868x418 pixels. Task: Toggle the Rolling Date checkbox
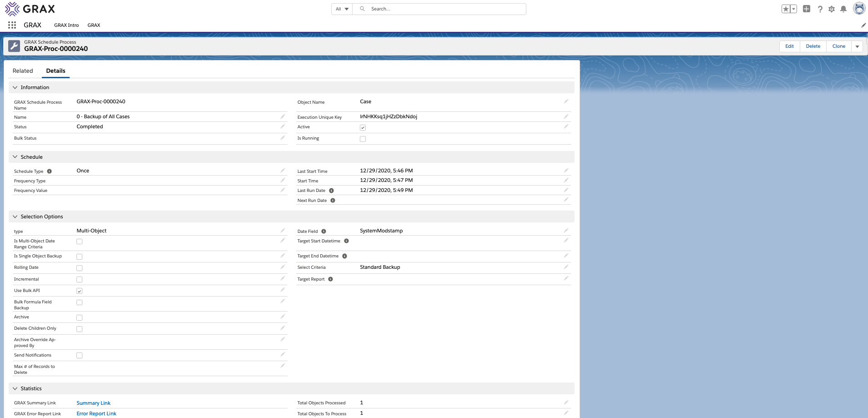[x=79, y=268]
